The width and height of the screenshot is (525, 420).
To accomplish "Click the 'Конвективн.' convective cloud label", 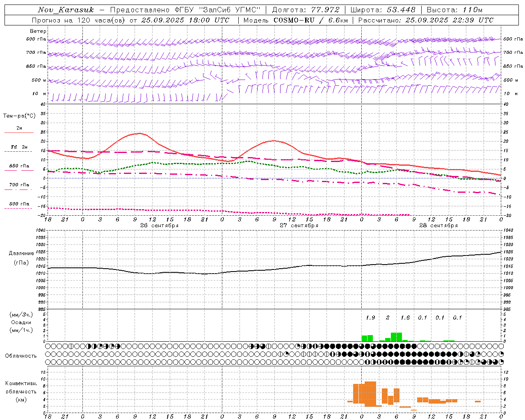I will pos(21,383).
